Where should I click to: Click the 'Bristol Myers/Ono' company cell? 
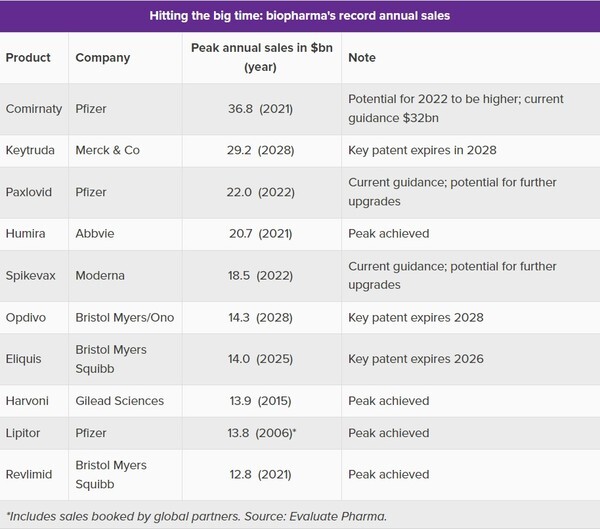coord(125,317)
